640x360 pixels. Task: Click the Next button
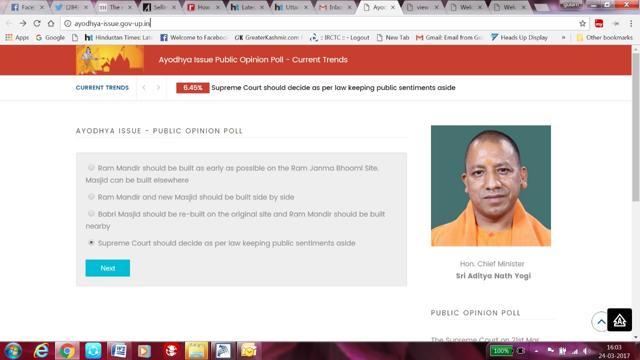[108, 268]
